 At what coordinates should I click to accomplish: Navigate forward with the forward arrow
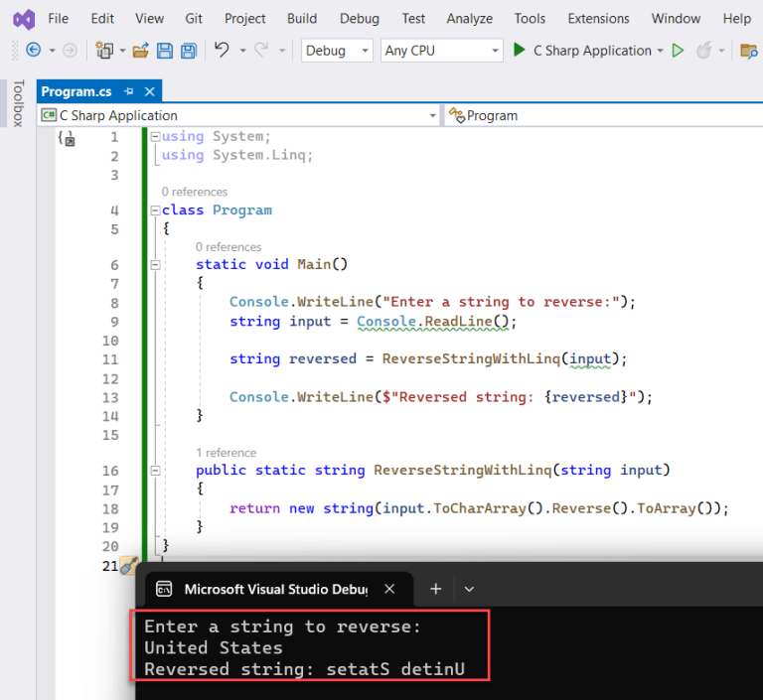pos(71,50)
